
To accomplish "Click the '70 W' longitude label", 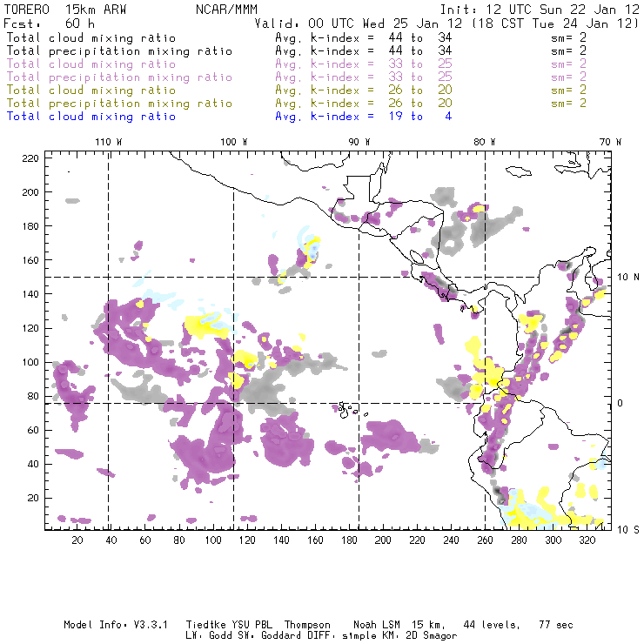I will pyautogui.click(x=610, y=142).
